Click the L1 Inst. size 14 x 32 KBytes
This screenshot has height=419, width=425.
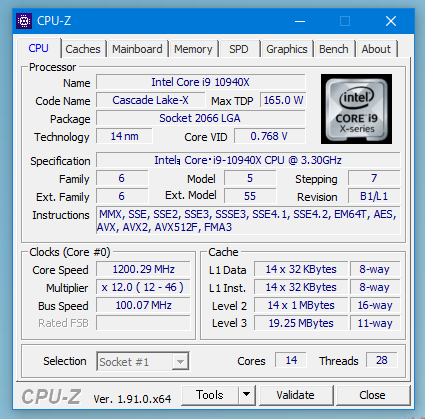click(301, 287)
